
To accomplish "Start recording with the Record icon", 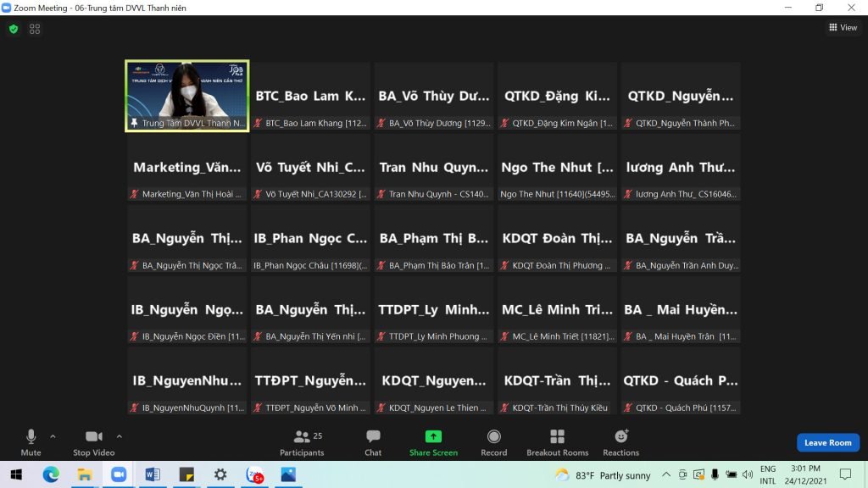I will click(x=494, y=437).
